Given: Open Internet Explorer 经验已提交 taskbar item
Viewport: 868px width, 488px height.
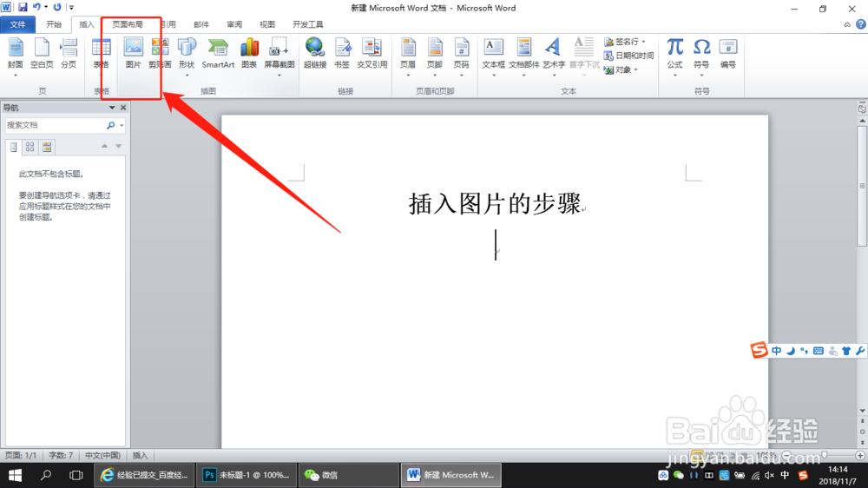Looking at the screenshot, I should pos(144,475).
